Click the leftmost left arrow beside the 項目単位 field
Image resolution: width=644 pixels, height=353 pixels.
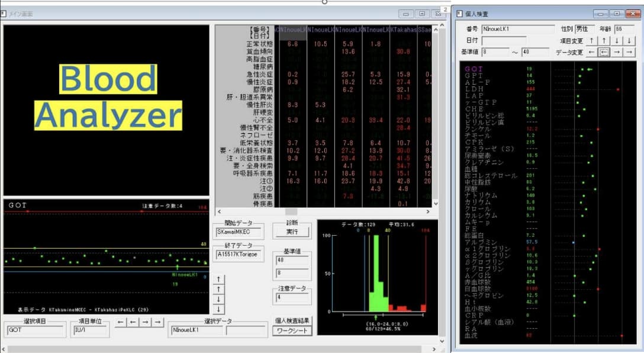pyautogui.click(x=121, y=322)
